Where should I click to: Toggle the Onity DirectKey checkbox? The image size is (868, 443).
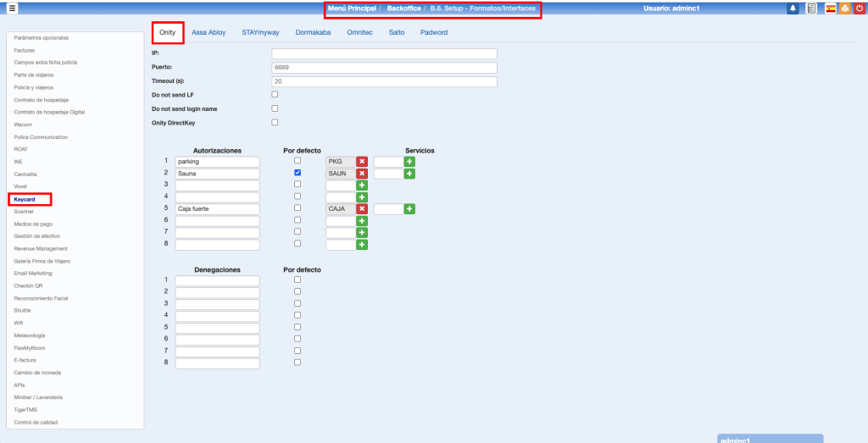[x=275, y=122]
